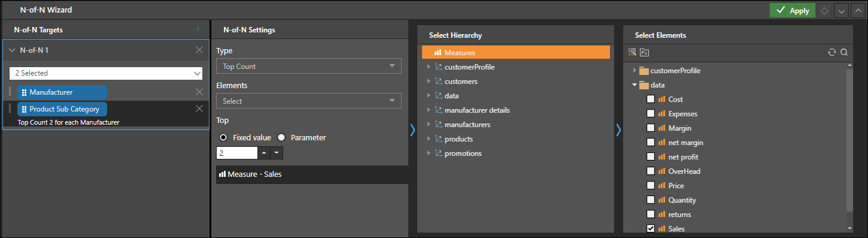The image size is (868, 238).
Task: Click the green Apply button
Action: (792, 10)
